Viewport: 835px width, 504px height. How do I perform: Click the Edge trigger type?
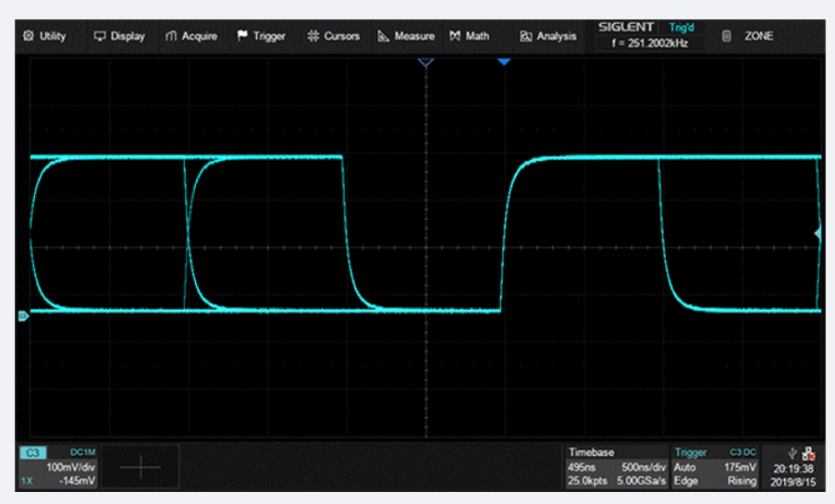686,481
